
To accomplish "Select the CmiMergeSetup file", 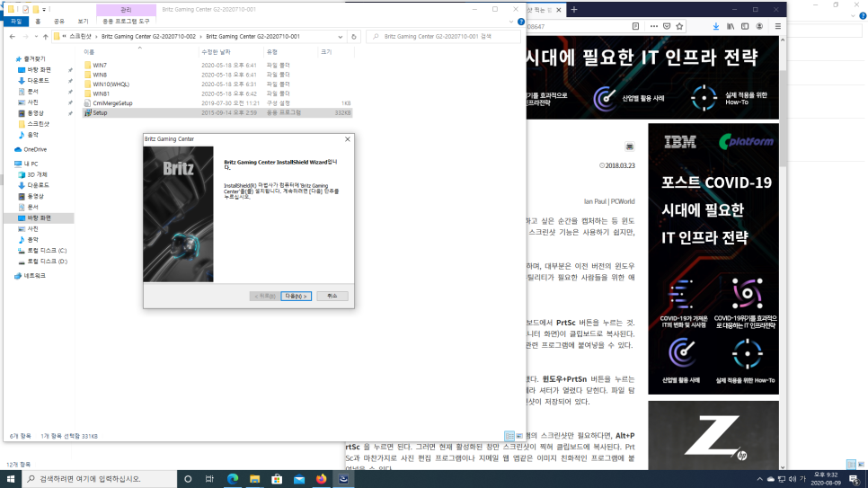I will 112,103.
